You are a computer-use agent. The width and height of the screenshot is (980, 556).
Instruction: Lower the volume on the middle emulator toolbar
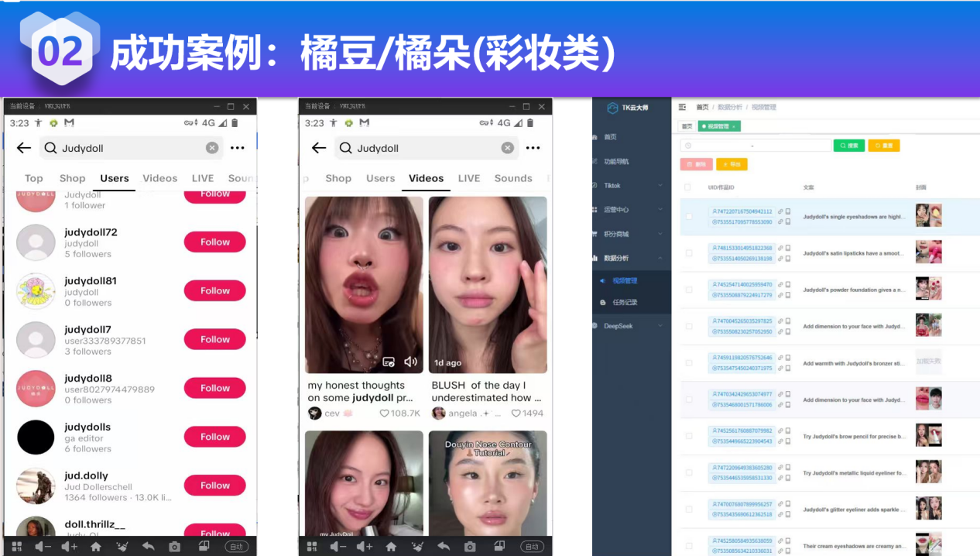(x=338, y=547)
